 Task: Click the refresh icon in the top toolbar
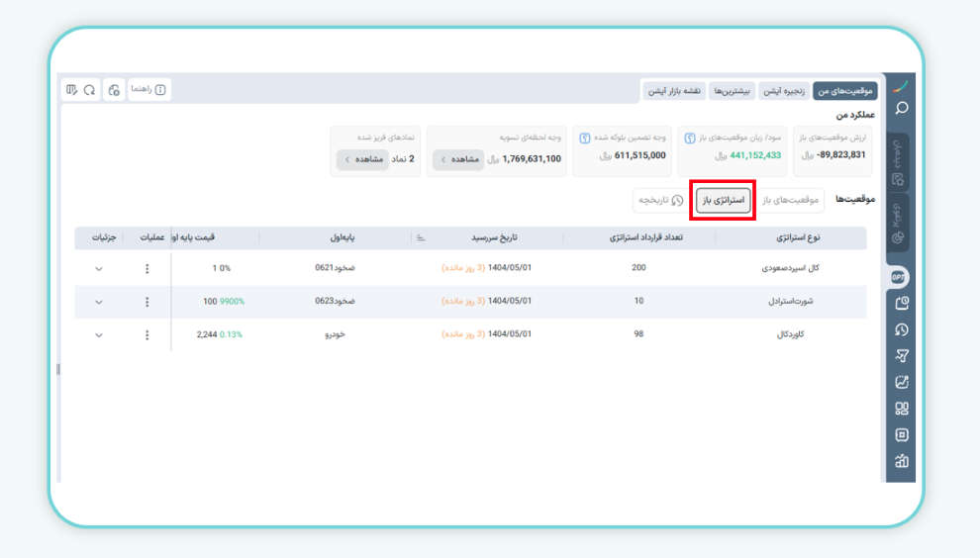pos(89,90)
